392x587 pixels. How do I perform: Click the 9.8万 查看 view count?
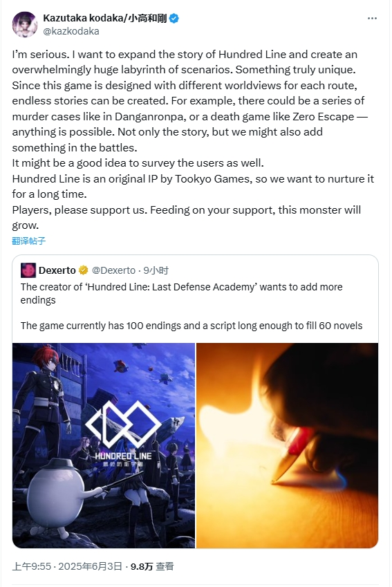pos(152,566)
